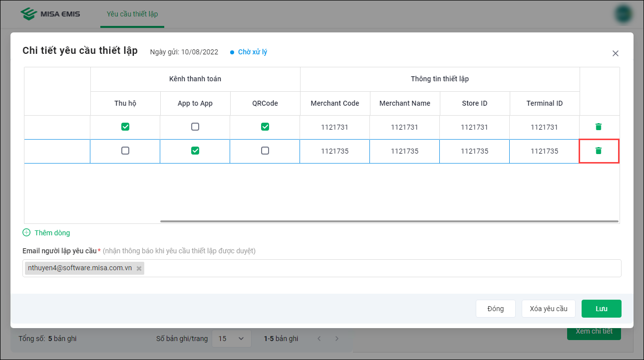Screen dimensions: 644x360
Task: Click the Đóng button
Action: pyautogui.click(x=496, y=309)
